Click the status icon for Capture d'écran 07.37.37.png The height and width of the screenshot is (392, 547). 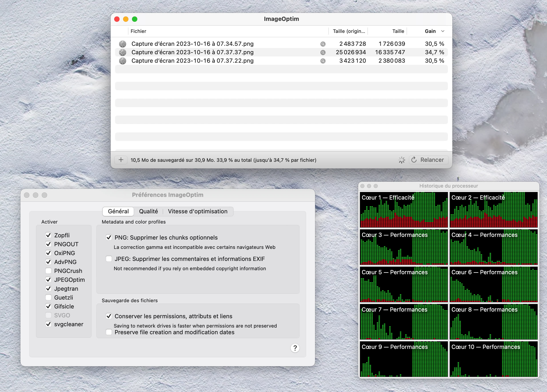coord(122,52)
